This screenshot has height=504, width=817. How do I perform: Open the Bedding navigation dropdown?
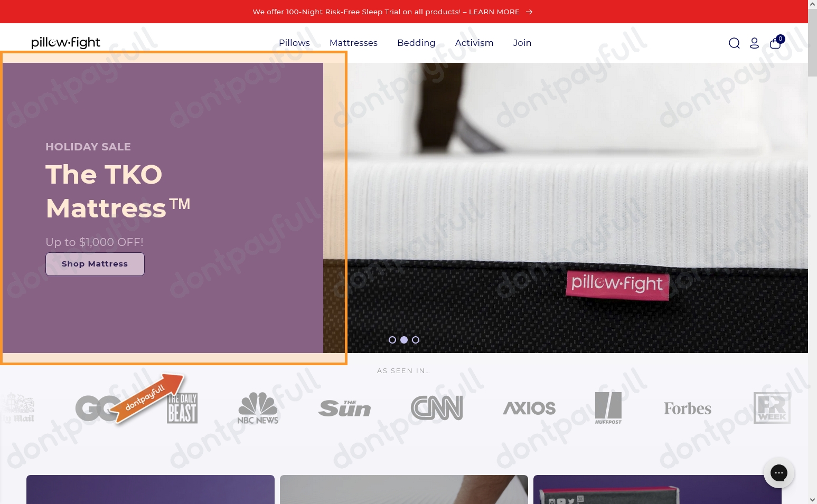[416, 43]
